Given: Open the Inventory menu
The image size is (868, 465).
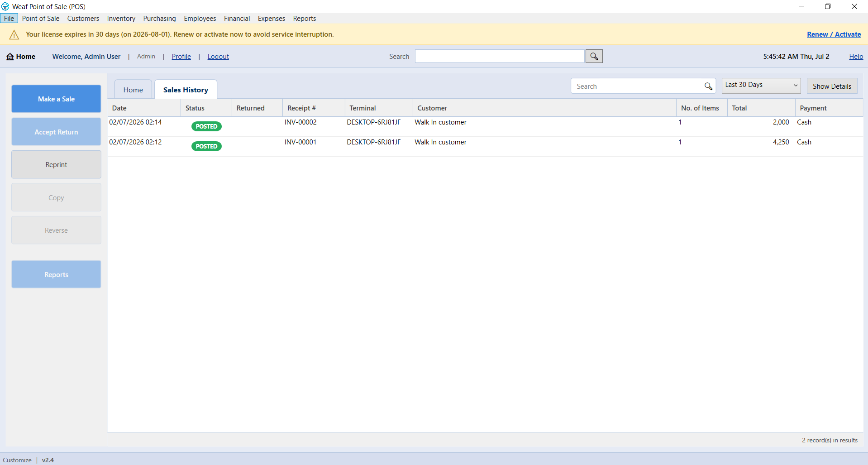Looking at the screenshot, I should click(121, 19).
